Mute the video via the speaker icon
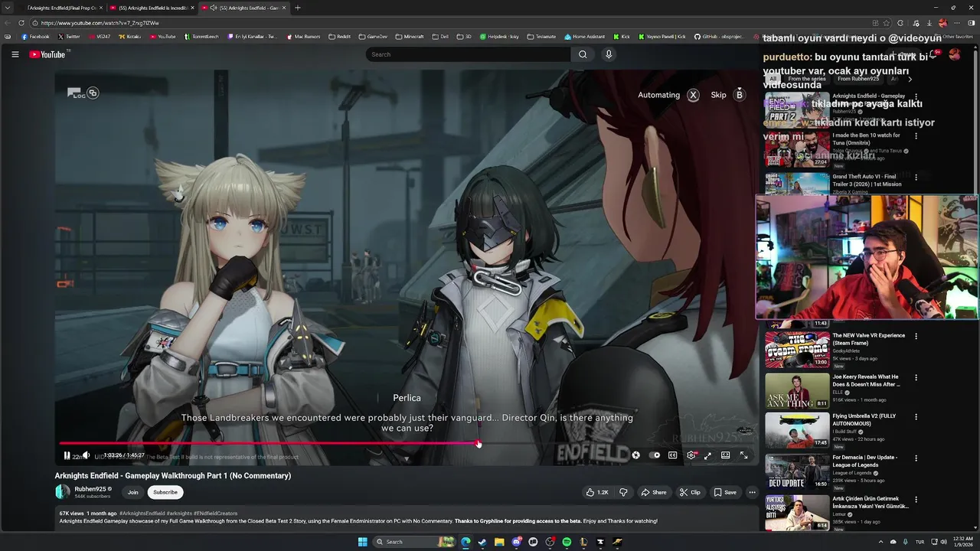The width and height of the screenshot is (980, 551). [x=86, y=455]
